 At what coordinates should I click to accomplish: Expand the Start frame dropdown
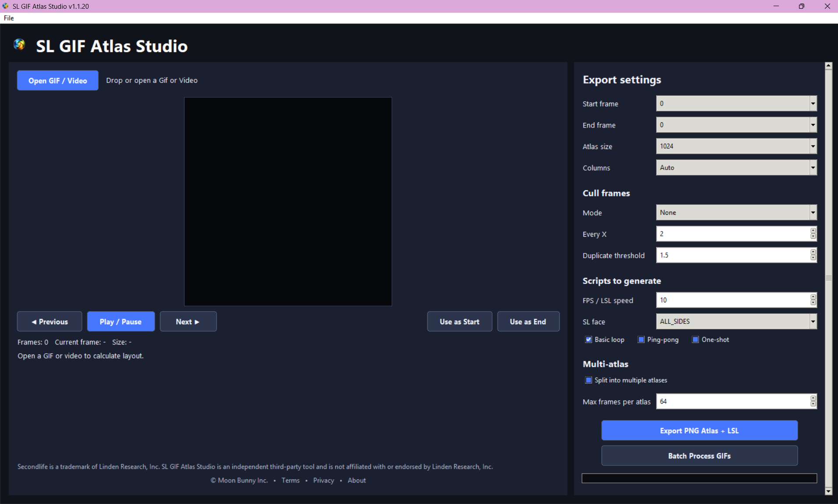813,104
